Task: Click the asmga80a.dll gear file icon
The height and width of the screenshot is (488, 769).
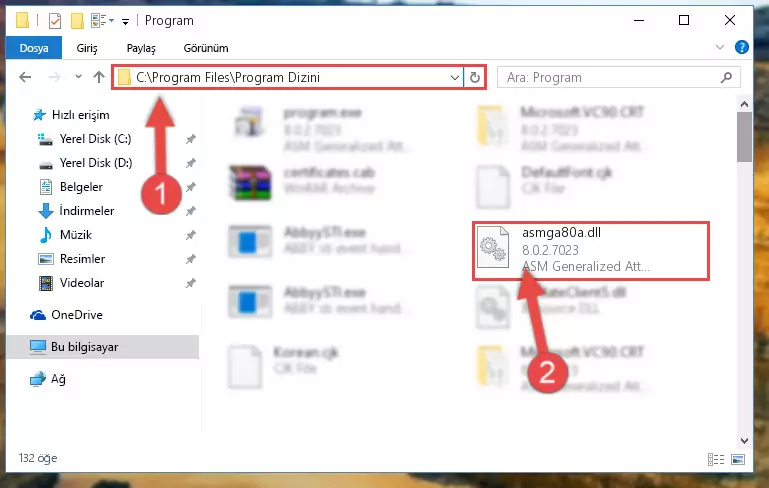Action: click(492, 247)
